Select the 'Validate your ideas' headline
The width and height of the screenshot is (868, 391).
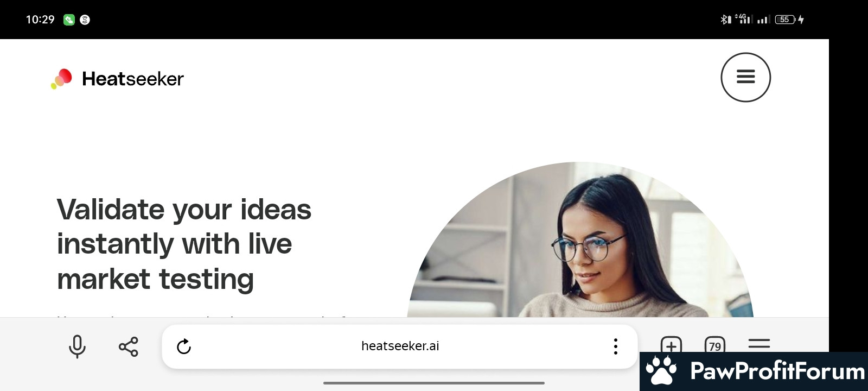[184, 244]
